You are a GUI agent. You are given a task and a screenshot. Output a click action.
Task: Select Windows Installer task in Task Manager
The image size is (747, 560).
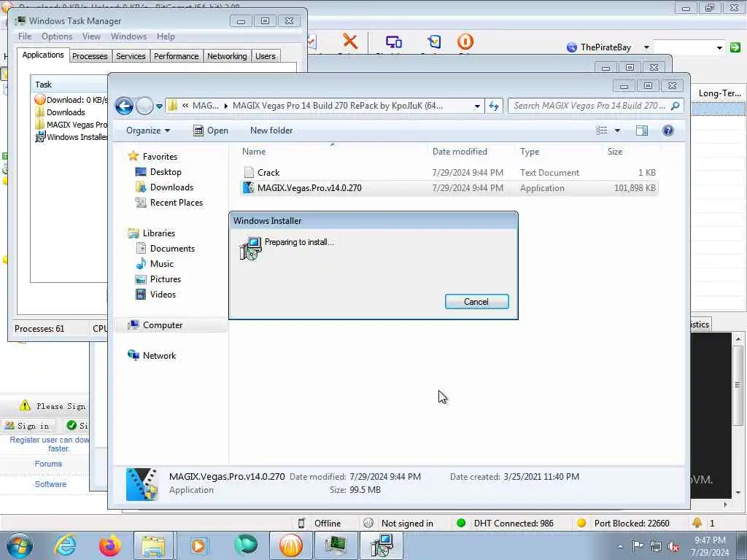tap(71, 137)
